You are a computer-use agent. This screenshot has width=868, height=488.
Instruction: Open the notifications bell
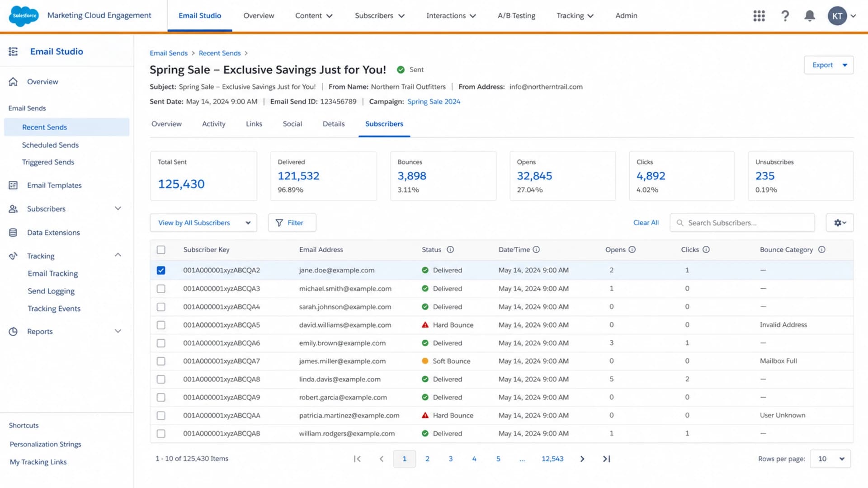[810, 16]
